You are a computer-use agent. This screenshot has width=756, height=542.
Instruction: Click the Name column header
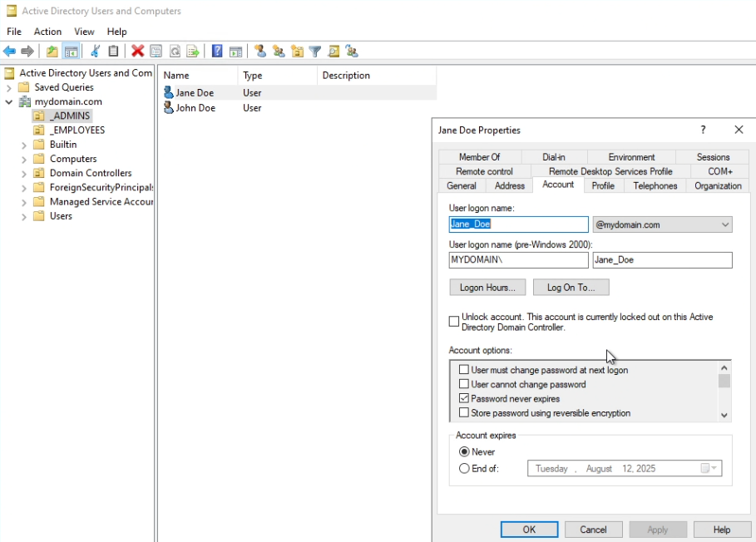tap(198, 75)
